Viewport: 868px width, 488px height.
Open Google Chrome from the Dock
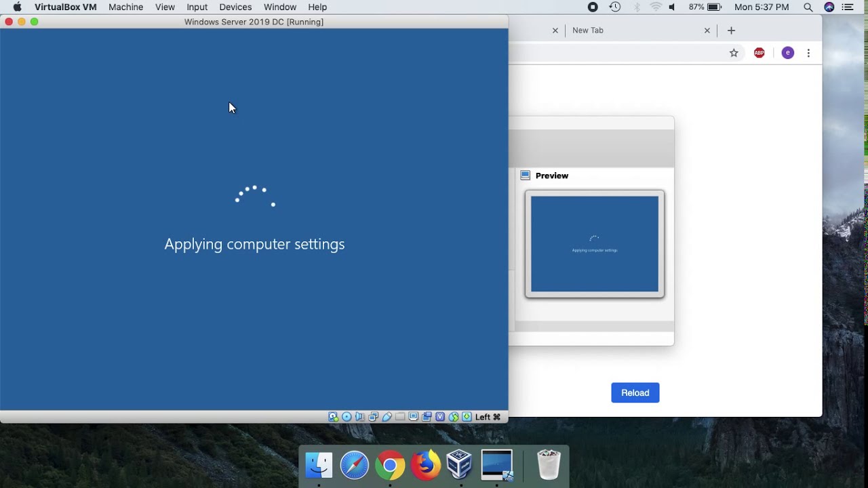click(390, 465)
